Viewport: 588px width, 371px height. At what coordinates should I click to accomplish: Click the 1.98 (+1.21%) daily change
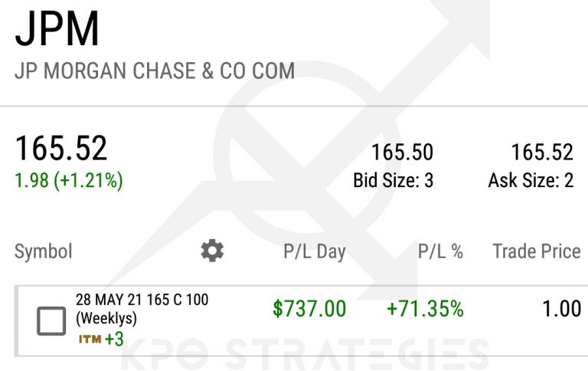tap(69, 181)
